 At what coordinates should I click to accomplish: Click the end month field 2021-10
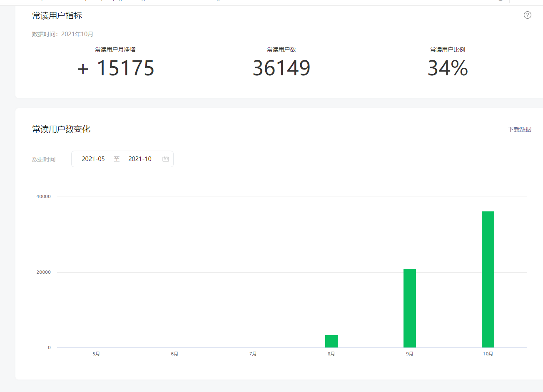(140, 159)
